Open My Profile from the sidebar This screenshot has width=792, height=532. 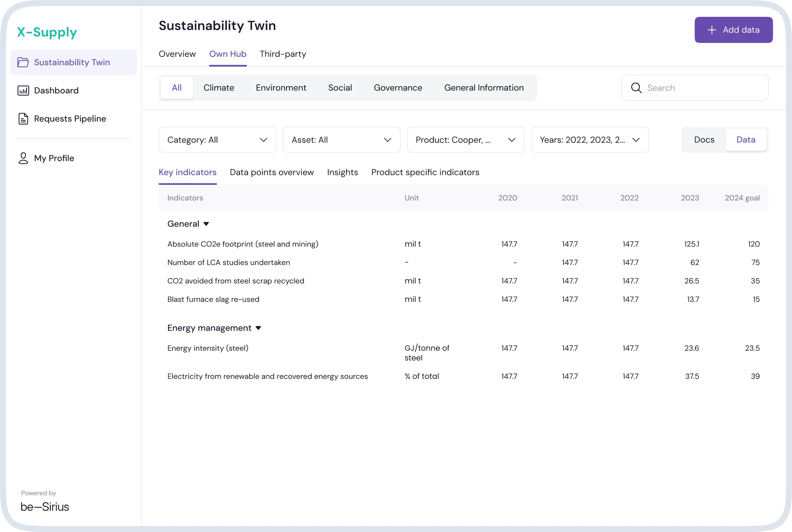(73, 158)
